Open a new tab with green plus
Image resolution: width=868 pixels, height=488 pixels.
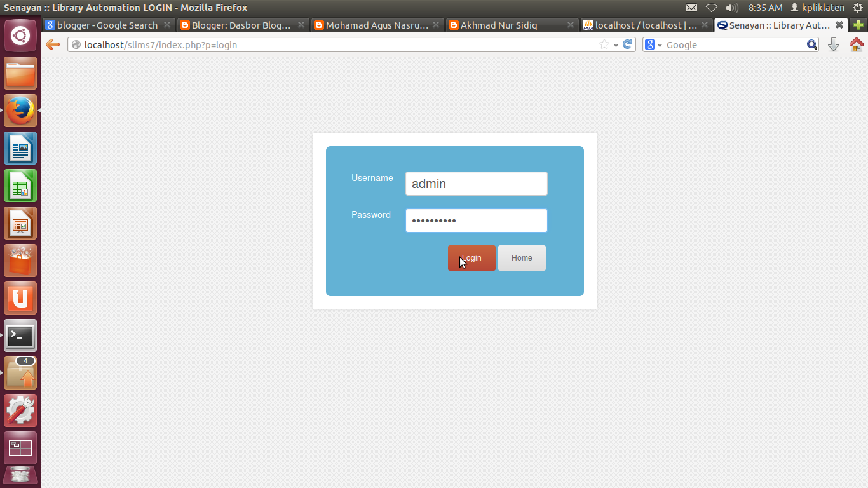[858, 25]
